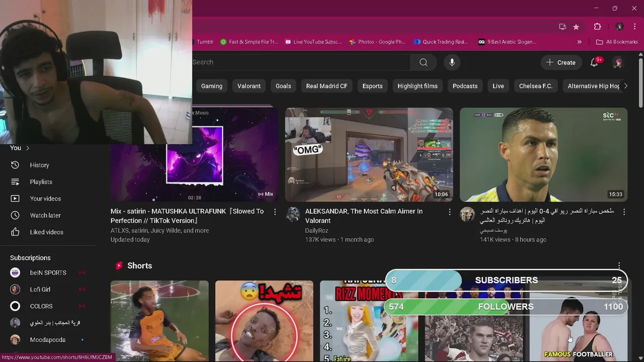The image size is (644, 362).
Task: Play the ALEKSANDAR Valorant video thumbnail
Action: [x=369, y=154]
